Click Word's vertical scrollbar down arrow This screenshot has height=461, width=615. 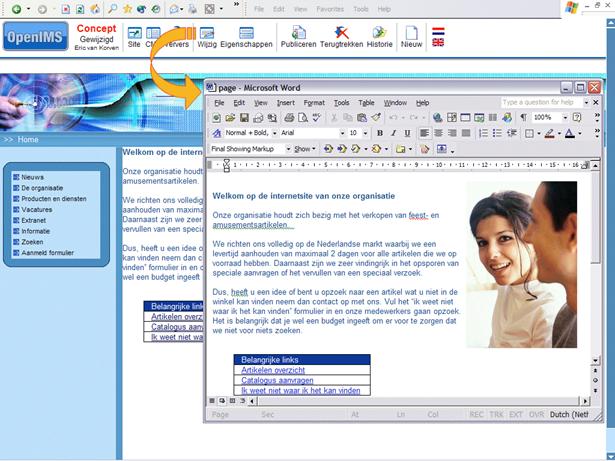coord(595,361)
